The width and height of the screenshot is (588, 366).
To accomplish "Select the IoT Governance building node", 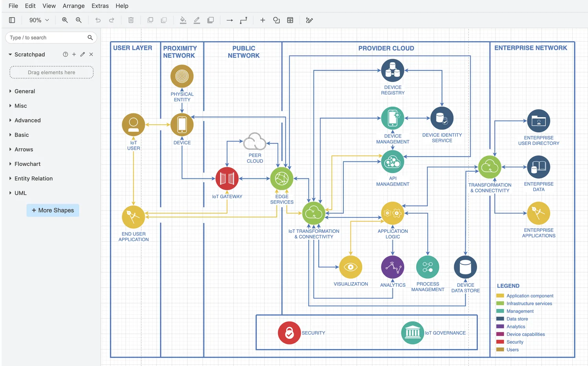I will pyautogui.click(x=412, y=333).
